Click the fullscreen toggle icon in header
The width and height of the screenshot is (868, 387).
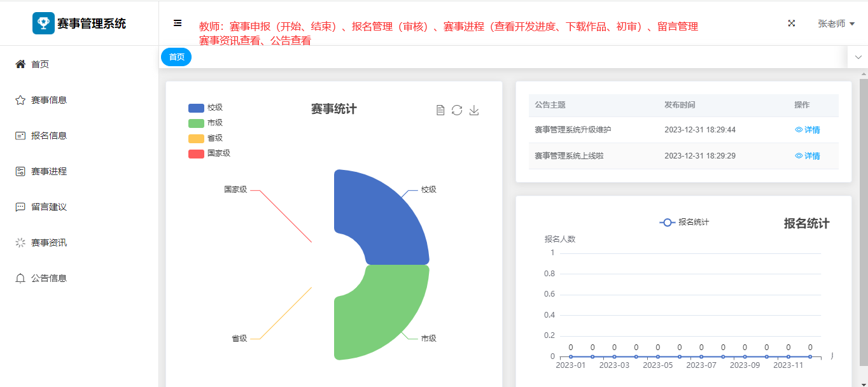click(x=792, y=23)
